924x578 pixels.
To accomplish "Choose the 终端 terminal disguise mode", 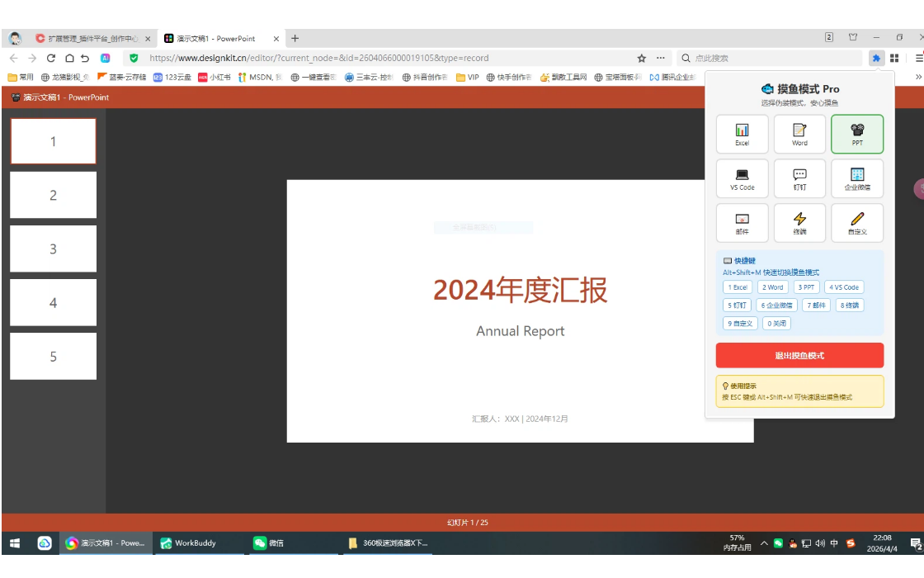I will [x=799, y=223].
